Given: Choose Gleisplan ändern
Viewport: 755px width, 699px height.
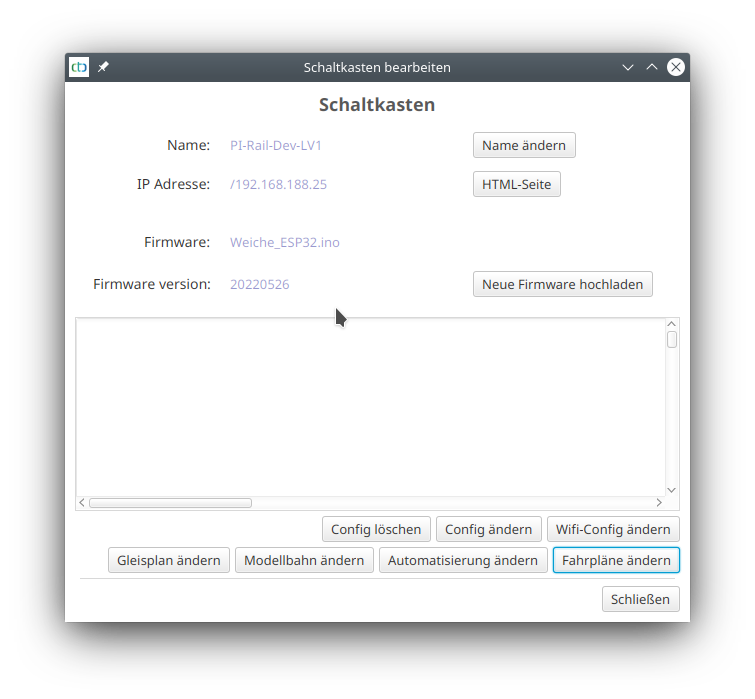Looking at the screenshot, I should tap(169, 560).
